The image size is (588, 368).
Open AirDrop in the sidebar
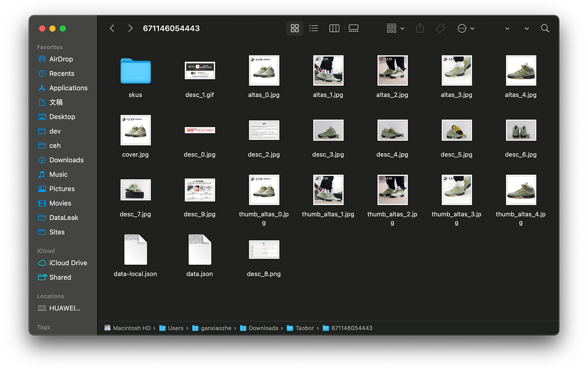point(61,59)
